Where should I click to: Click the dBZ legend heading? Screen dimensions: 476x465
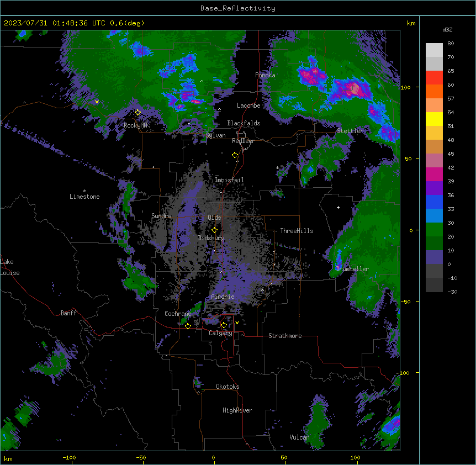pos(447,29)
